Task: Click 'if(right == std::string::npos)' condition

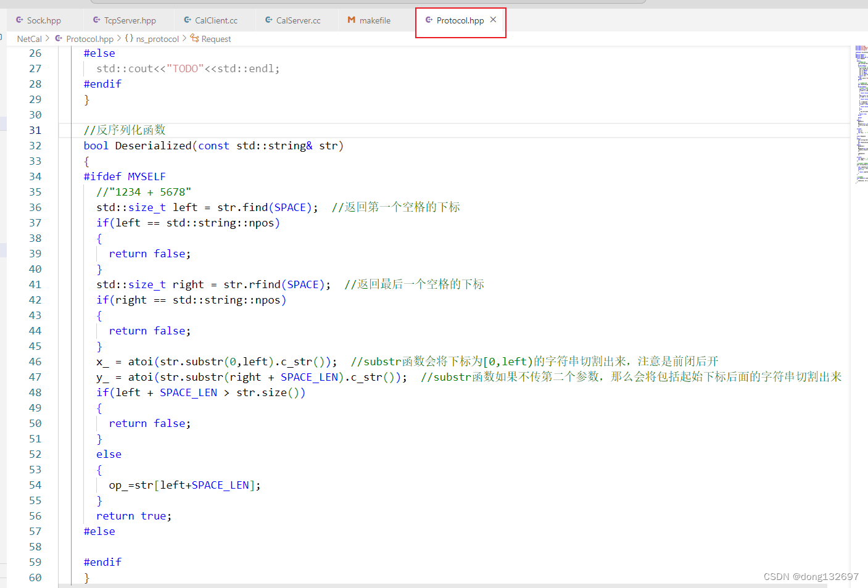Action: pos(191,300)
